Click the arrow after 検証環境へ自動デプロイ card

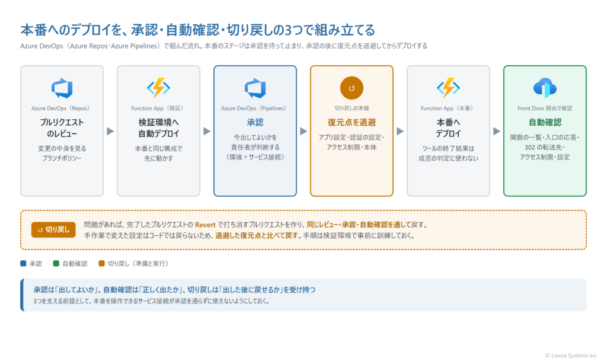coord(207,131)
